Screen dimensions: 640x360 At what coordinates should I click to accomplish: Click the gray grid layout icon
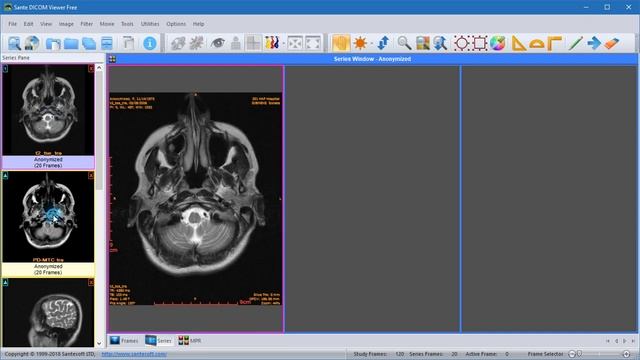click(253, 43)
